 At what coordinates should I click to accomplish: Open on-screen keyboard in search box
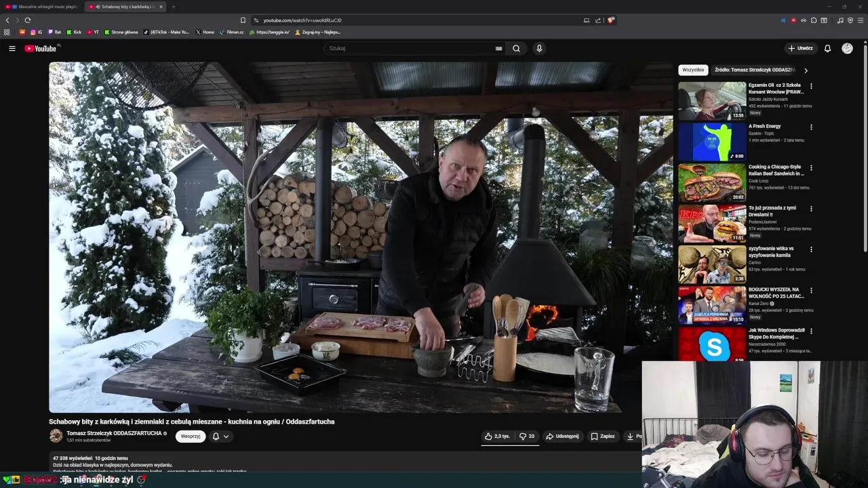498,48
